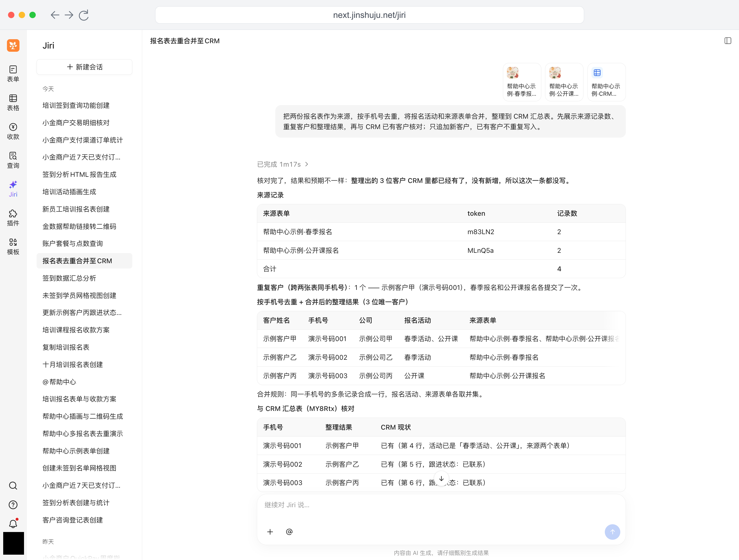Screen dimensions: 739x560
Task: Select the Jiri assistant sidebar icon
Action: 13,189
